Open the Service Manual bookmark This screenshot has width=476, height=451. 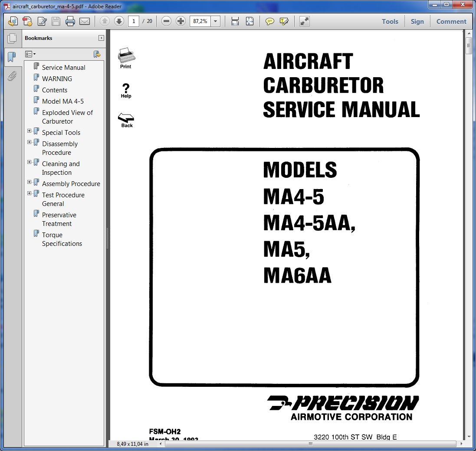63,67
